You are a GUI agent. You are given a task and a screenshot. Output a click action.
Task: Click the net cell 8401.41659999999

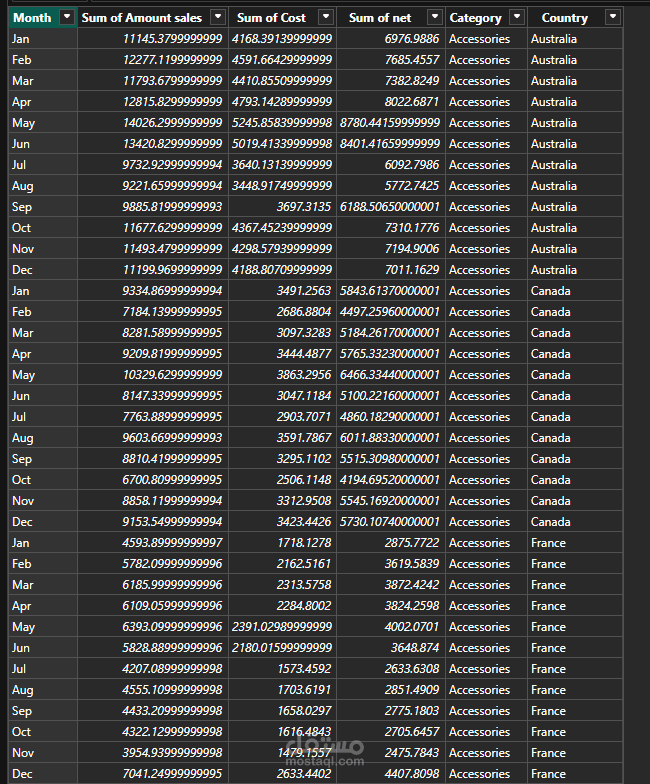391,144
